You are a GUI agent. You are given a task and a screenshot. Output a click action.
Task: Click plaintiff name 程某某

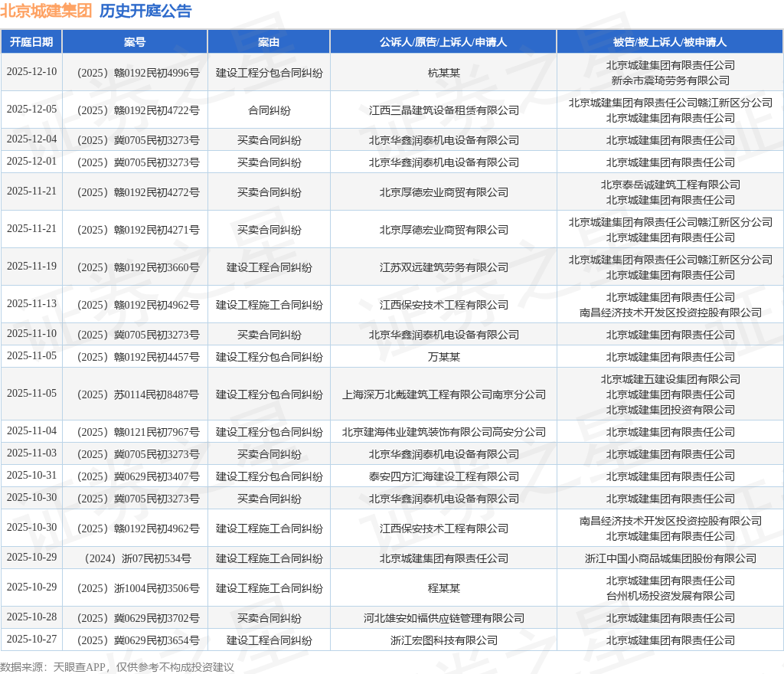pos(443,588)
